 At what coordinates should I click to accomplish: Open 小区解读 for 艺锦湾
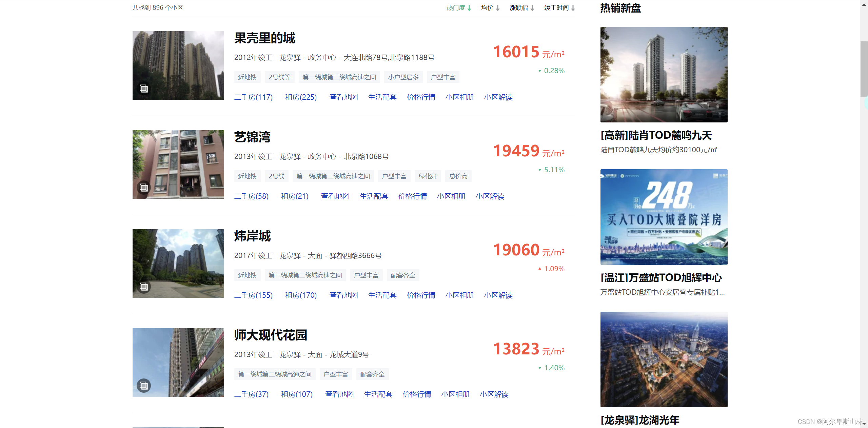tap(490, 196)
